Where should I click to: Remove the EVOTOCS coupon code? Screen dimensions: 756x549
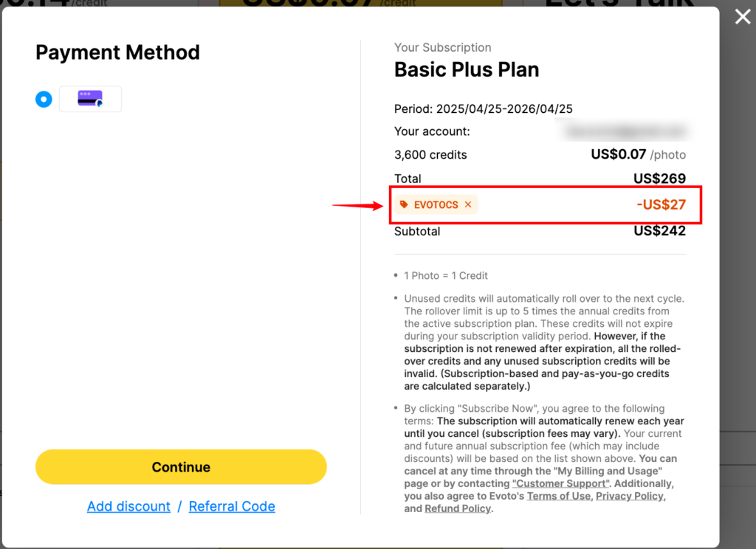point(468,204)
